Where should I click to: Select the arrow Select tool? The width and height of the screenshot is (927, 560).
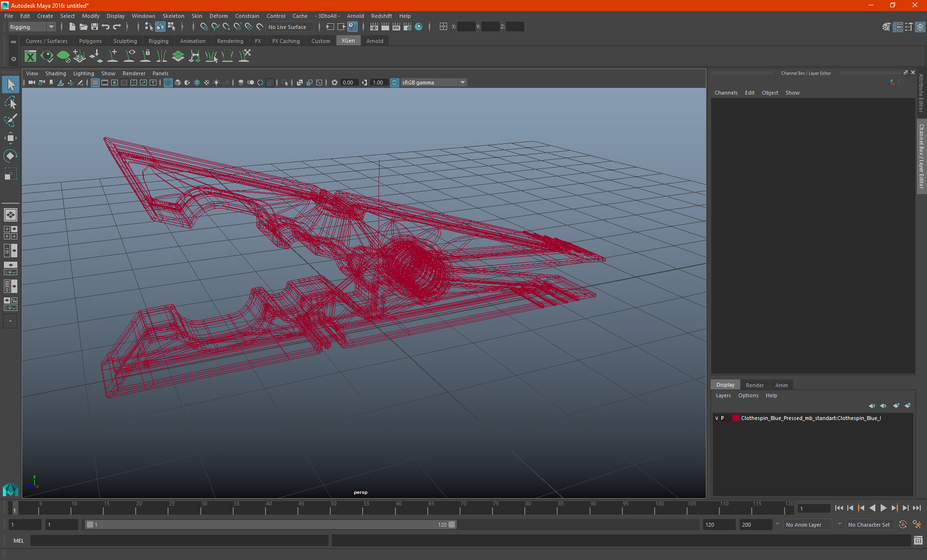pyautogui.click(x=11, y=85)
